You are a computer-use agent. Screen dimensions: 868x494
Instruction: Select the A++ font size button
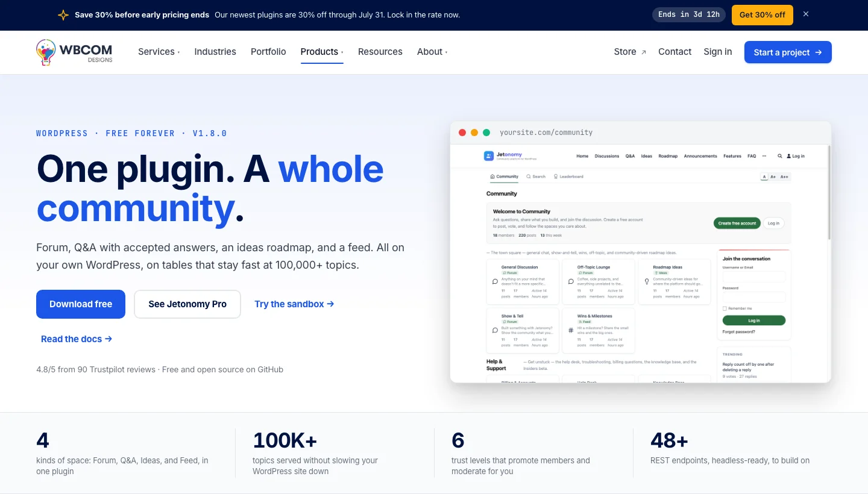pos(784,177)
